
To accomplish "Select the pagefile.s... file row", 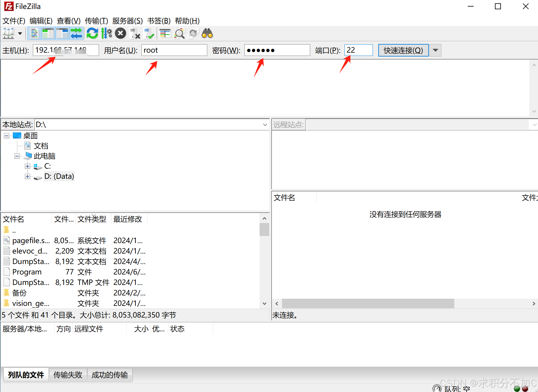I will point(131,241).
